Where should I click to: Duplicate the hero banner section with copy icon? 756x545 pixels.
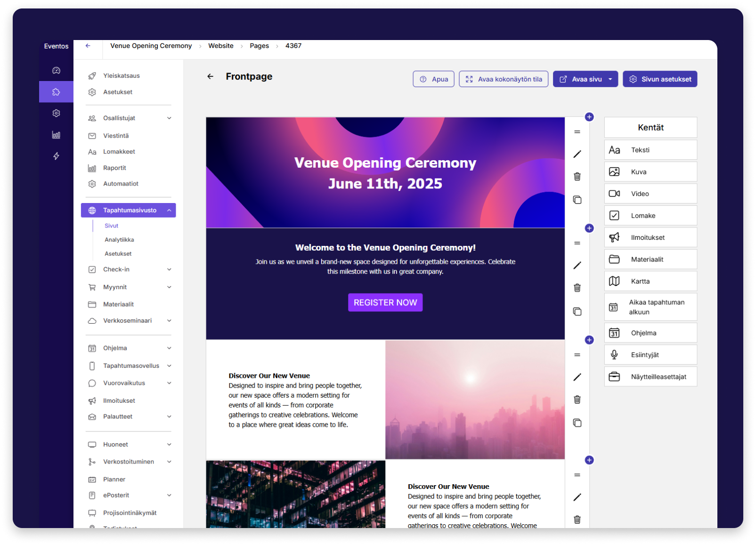577,200
